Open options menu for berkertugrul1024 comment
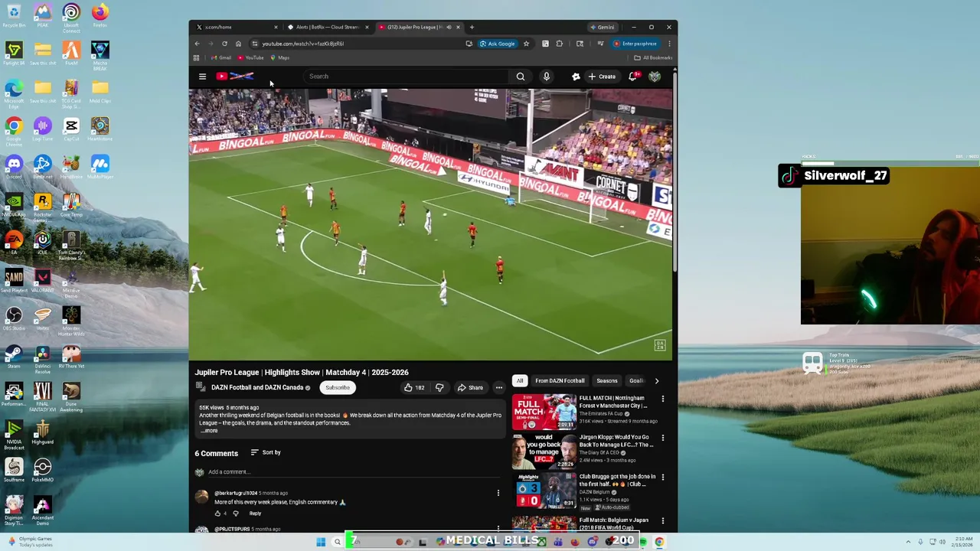The height and width of the screenshot is (551, 980). click(498, 493)
